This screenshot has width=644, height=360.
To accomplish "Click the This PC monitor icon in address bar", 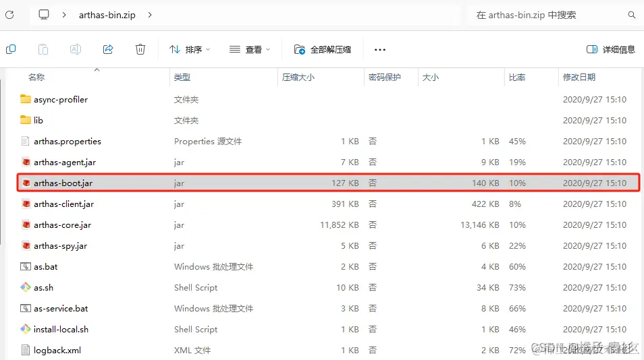I will pyautogui.click(x=43, y=15).
